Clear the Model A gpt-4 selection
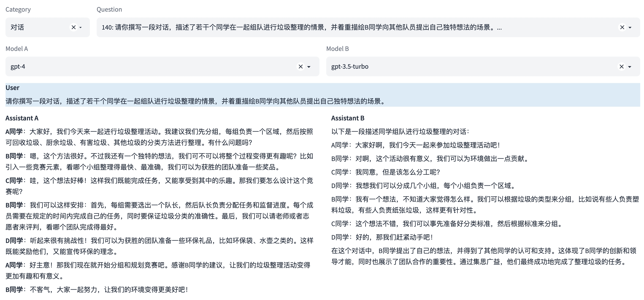The height and width of the screenshot is (300, 644). pyautogui.click(x=300, y=67)
